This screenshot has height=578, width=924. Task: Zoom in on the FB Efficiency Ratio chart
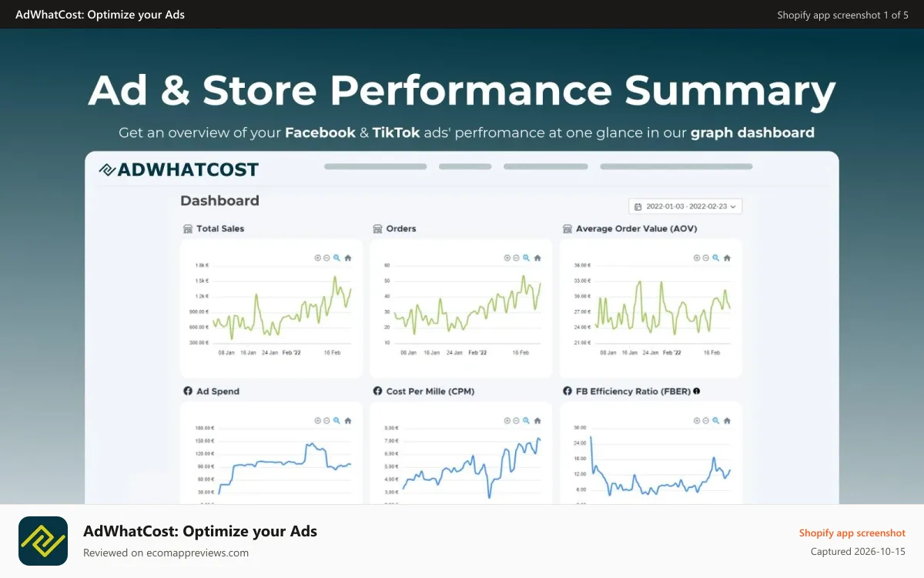pyautogui.click(x=697, y=421)
